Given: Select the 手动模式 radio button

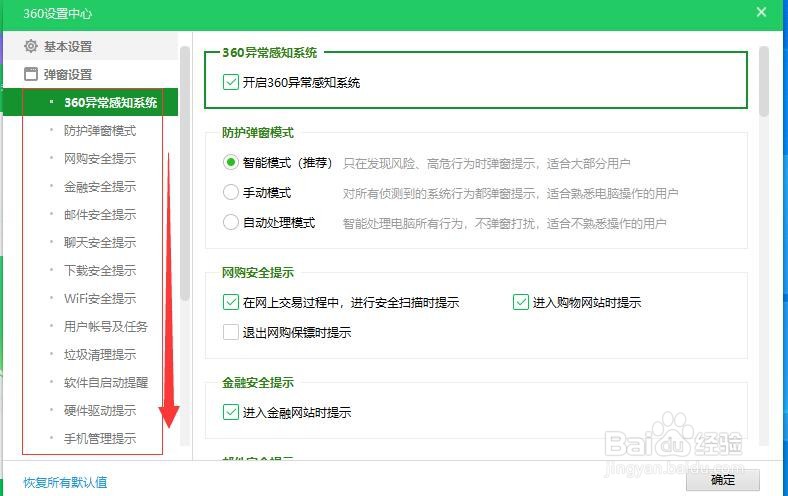Looking at the screenshot, I should 231,192.
